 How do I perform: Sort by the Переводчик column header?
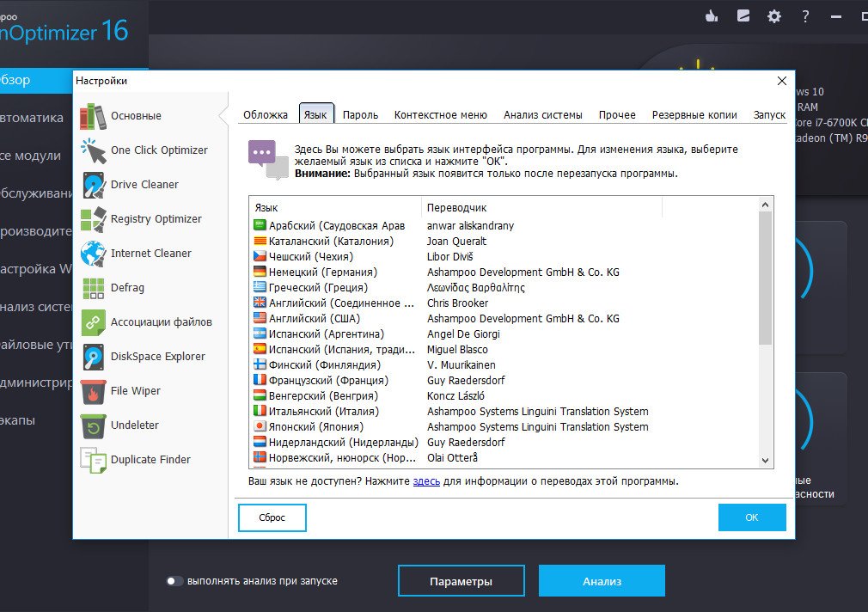point(541,208)
